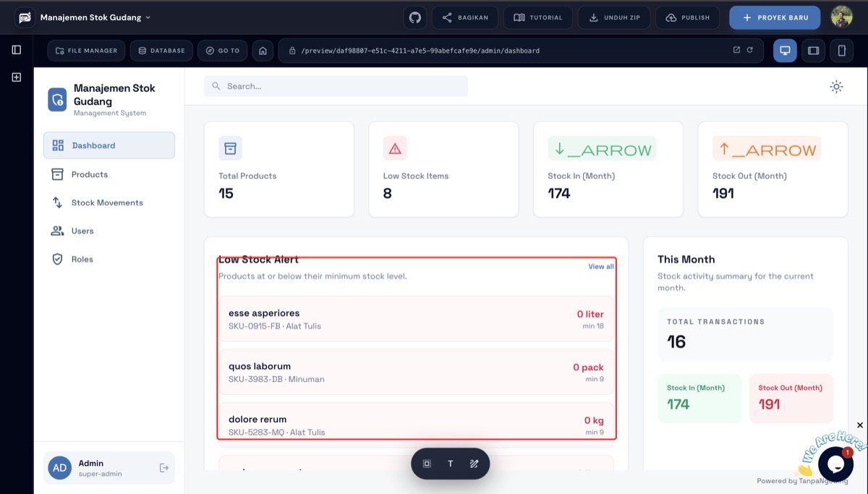
Task: Click the Total Products value 15
Action: (x=226, y=193)
